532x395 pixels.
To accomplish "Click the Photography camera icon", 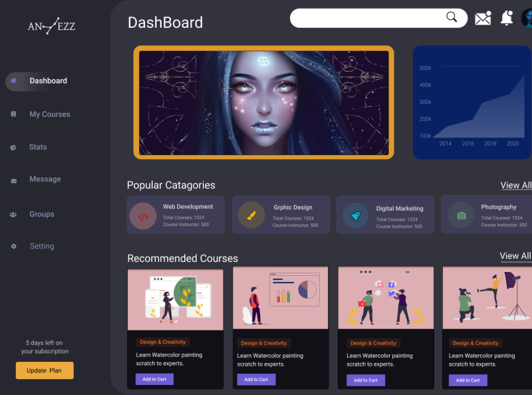I will click(x=462, y=215).
